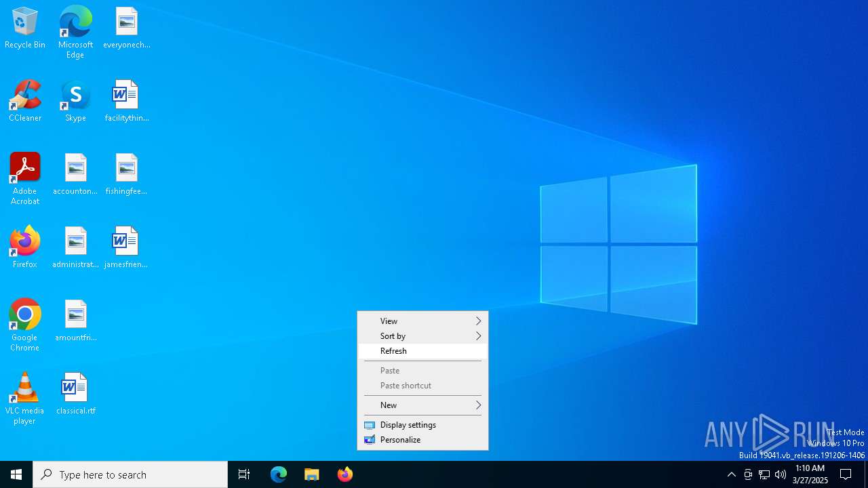Screen dimensions: 868x488
Task: Choose Personalize from the context menu
Action: click(422, 440)
